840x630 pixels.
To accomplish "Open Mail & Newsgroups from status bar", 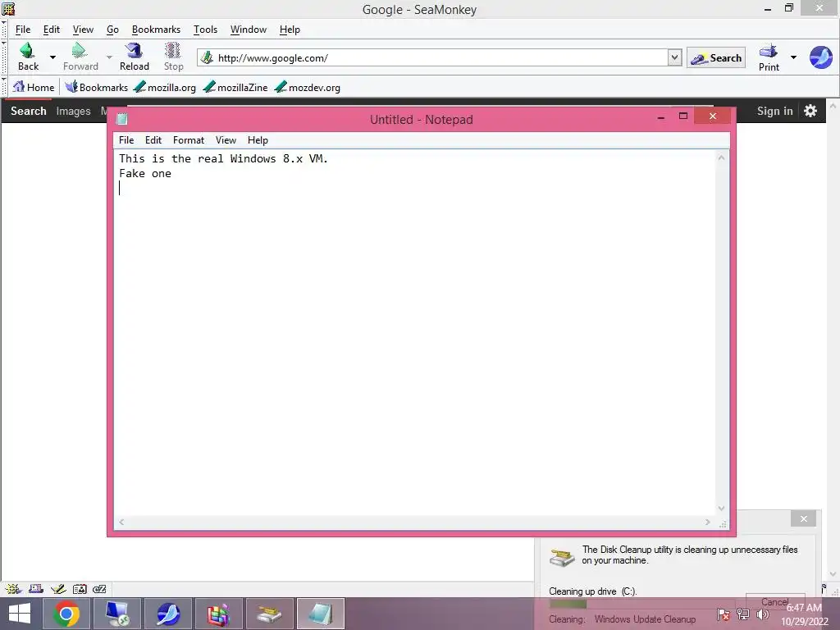I will pos(36,589).
